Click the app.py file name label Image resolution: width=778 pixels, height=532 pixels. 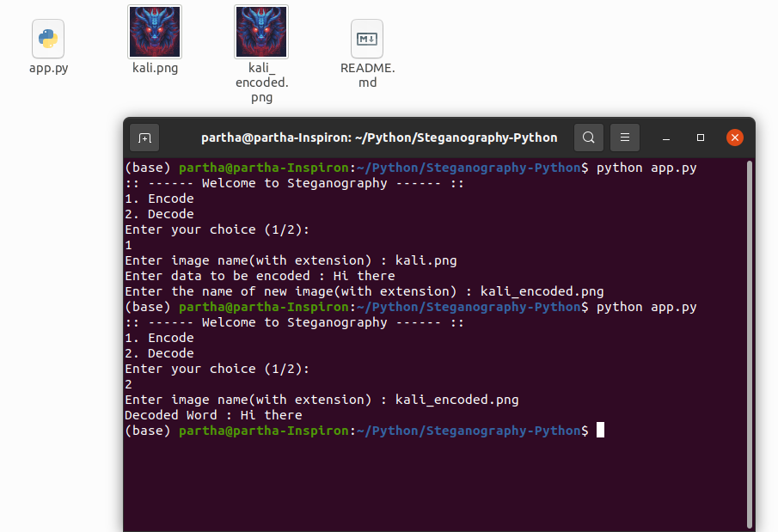(48, 69)
